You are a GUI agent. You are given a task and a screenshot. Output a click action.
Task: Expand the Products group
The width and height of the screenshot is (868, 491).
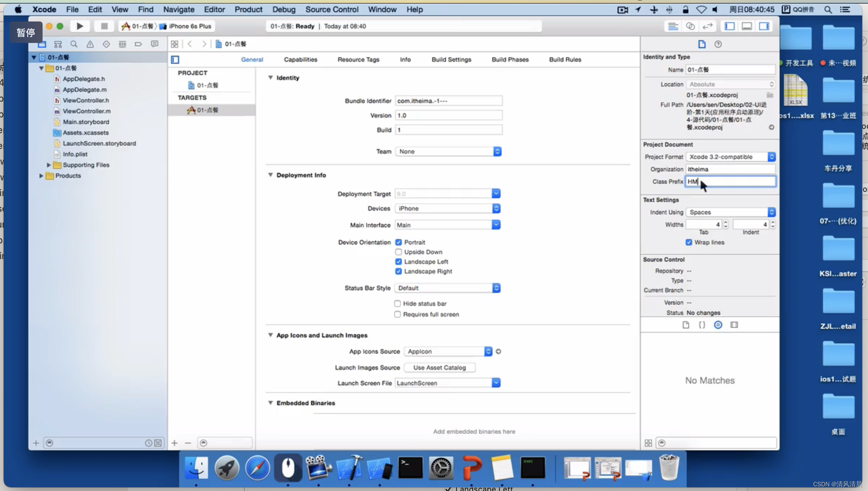click(x=41, y=176)
